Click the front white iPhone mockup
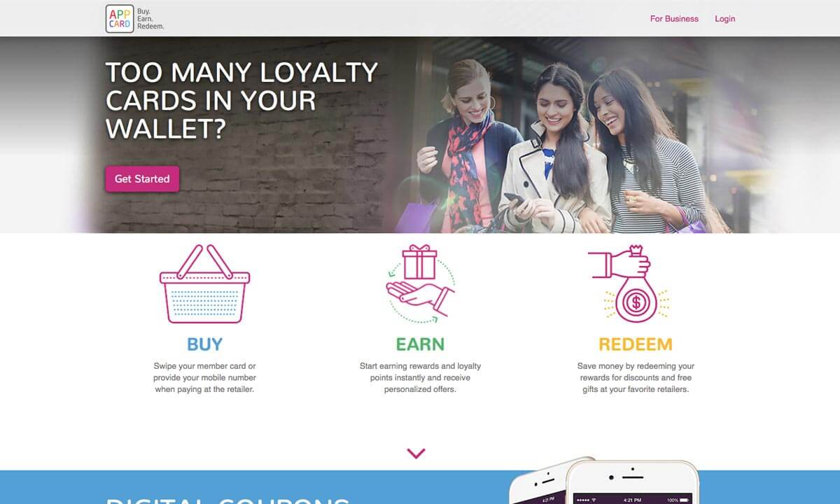 [632, 482]
